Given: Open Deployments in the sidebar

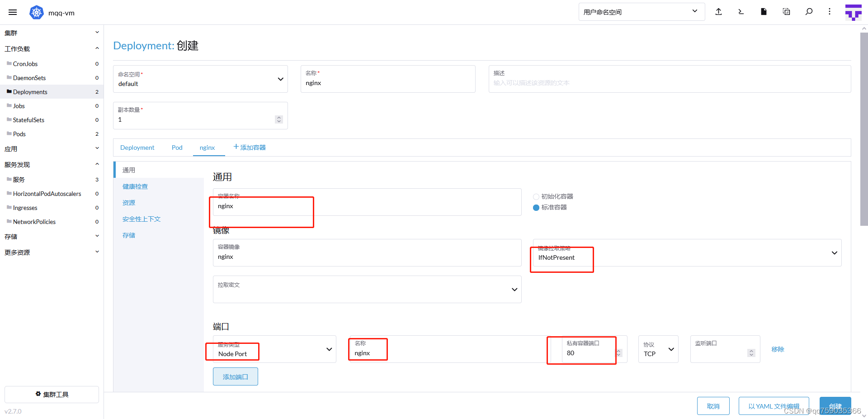Looking at the screenshot, I should tap(52, 91).
